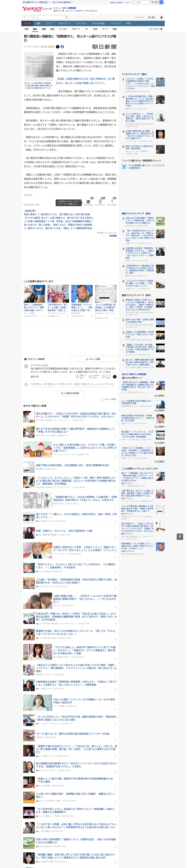Image resolution: width=186 pixels, height=868 pixels.
Task: Share the article on Facebook
Action: pyautogui.click(x=62, y=47)
